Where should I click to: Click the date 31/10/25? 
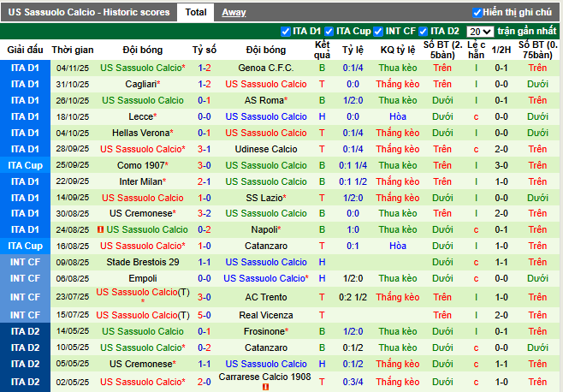point(73,85)
